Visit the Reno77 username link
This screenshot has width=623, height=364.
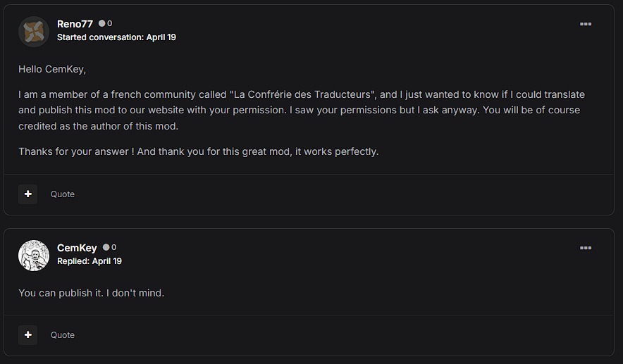(x=75, y=24)
